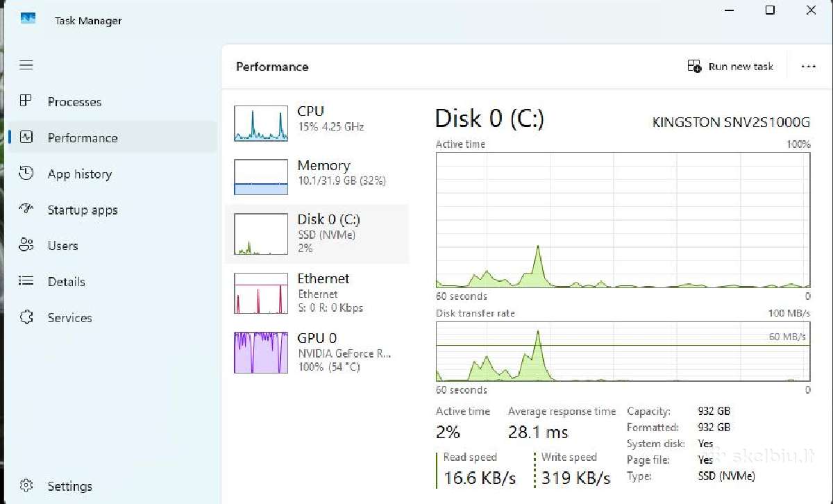Click the App history clock icon

pyautogui.click(x=26, y=174)
